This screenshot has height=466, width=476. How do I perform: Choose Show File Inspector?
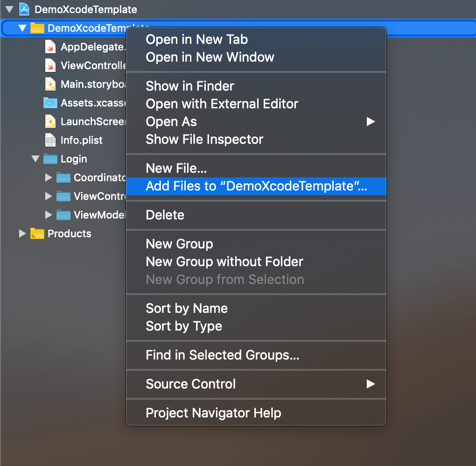(x=256, y=140)
